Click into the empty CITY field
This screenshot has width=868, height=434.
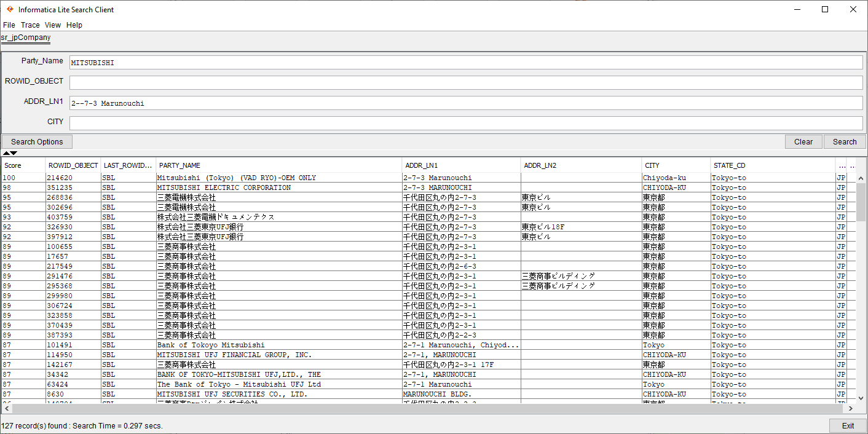(x=465, y=123)
